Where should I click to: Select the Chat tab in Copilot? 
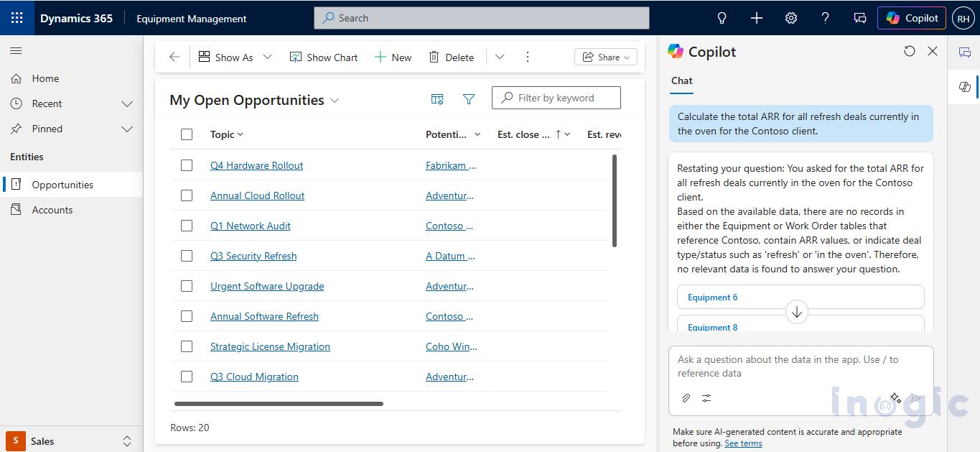click(x=682, y=81)
